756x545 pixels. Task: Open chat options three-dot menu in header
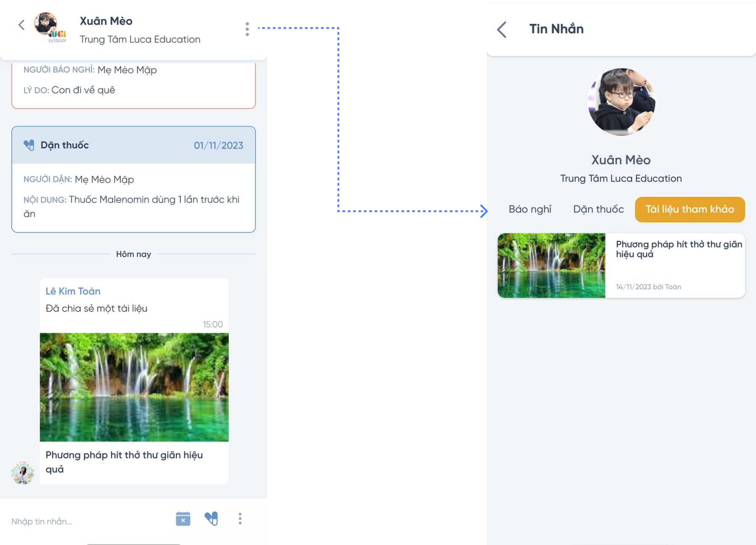point(247,29)
